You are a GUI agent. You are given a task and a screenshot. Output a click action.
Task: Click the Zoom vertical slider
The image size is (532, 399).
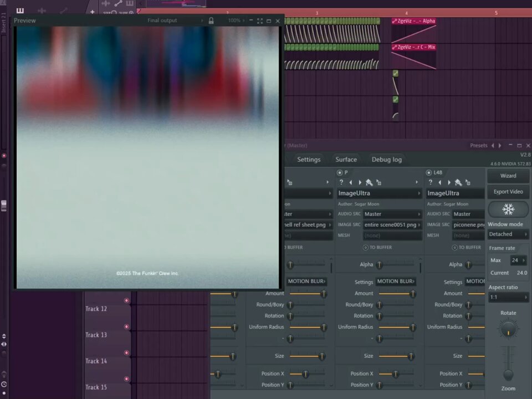click(508, 364)
